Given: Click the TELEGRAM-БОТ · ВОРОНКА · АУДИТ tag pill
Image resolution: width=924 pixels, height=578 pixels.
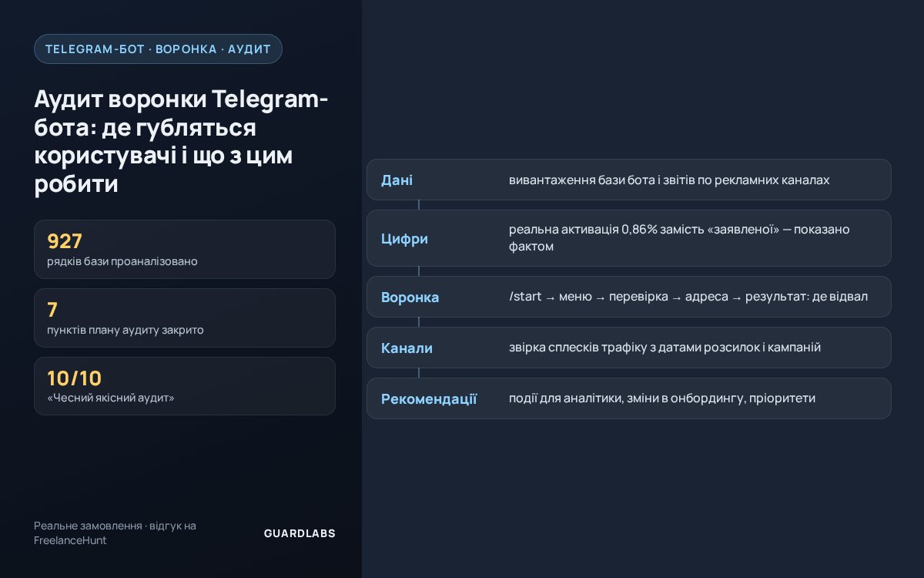Looking at the screenshot, I should point(158,49).
